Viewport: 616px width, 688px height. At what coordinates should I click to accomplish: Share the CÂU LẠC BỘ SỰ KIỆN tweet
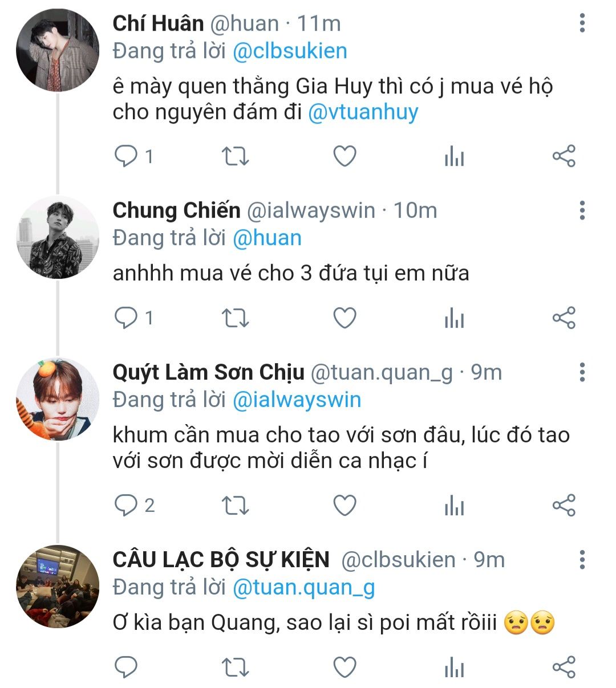tap(564, 667)
